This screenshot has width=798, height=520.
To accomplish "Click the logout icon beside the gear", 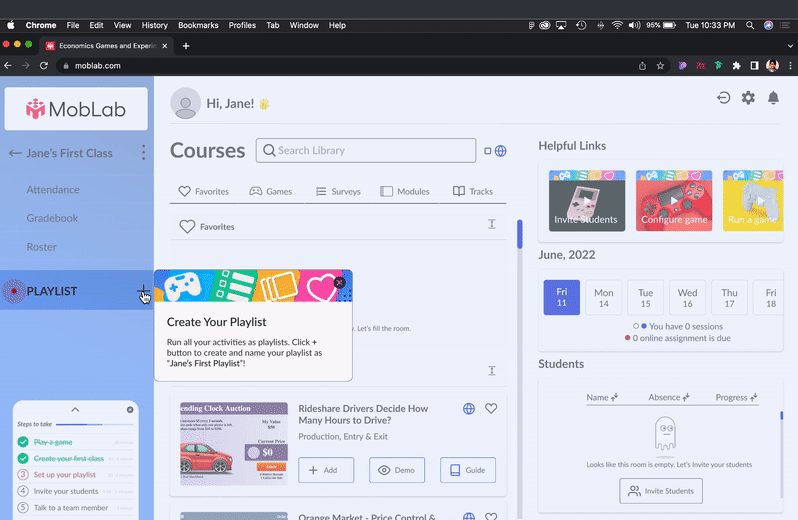I will point(723,98).
